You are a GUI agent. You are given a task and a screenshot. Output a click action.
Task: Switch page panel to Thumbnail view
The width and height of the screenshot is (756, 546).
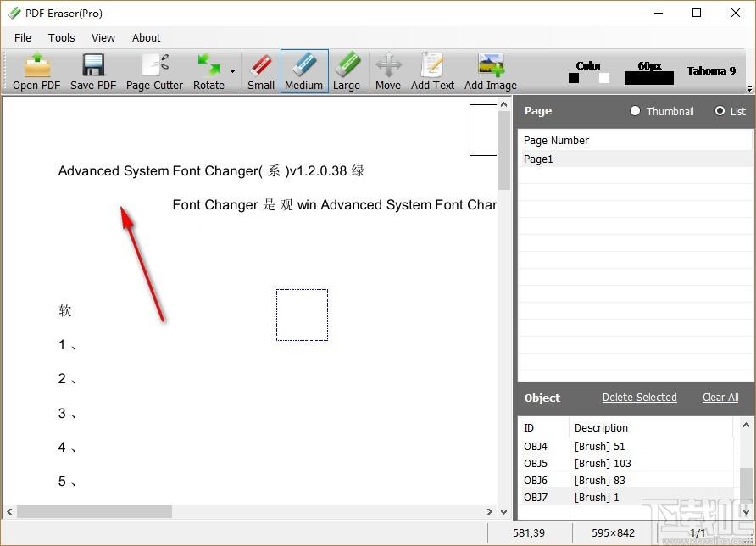pyautogui.click(x=662, y=111)
